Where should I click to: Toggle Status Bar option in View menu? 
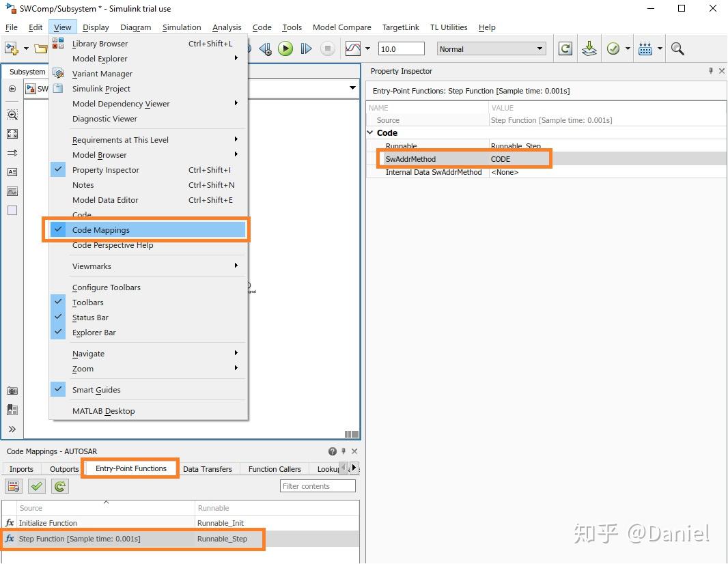tap(148, 318)
